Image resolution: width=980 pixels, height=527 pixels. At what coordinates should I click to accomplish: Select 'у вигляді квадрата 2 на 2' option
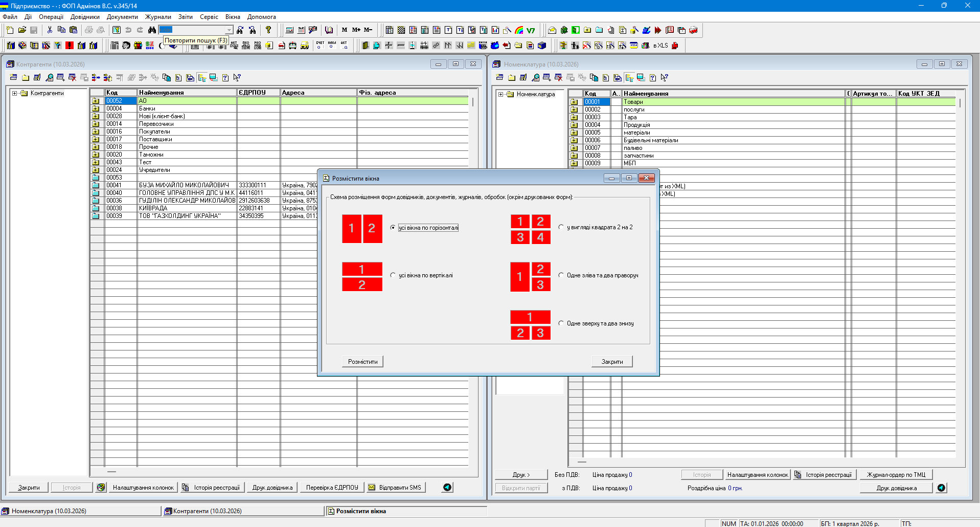pyautogui.click(x=561, y=227)
